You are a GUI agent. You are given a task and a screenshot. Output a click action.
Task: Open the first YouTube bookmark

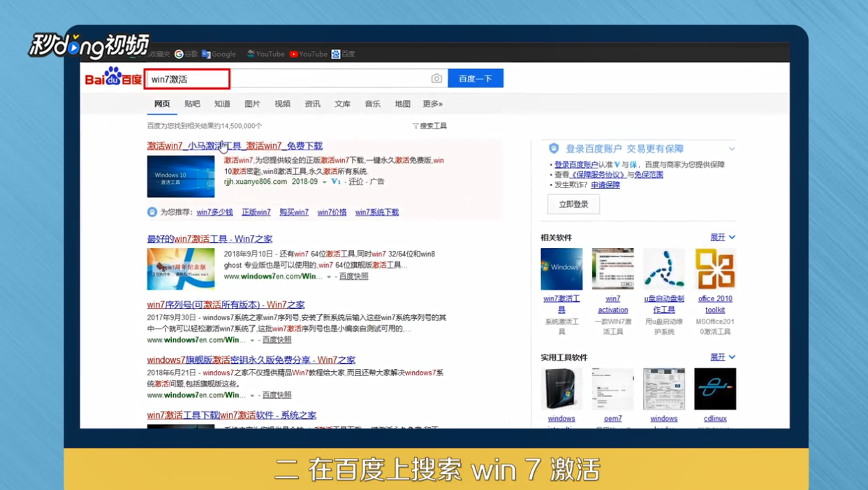(x=265, y=54)
